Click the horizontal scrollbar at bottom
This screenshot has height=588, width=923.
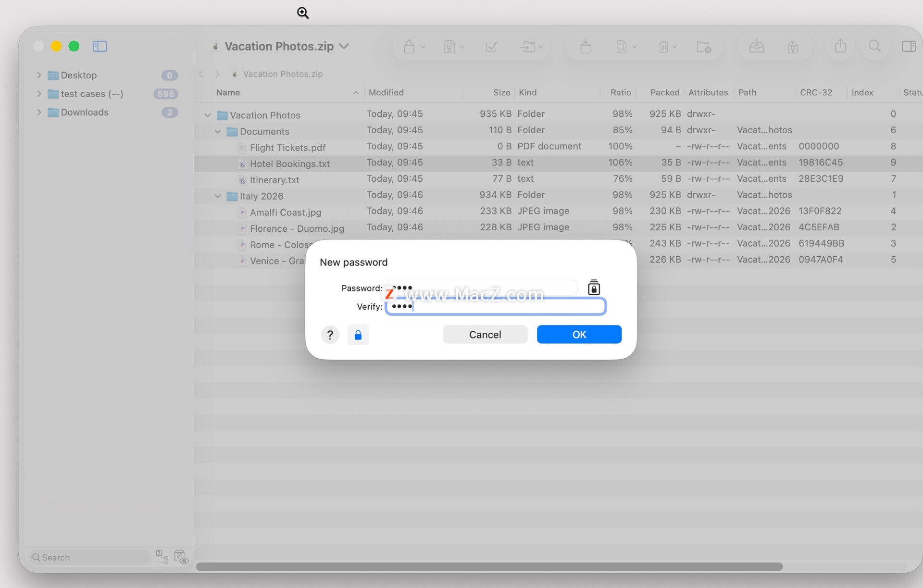tap(489, 567)
